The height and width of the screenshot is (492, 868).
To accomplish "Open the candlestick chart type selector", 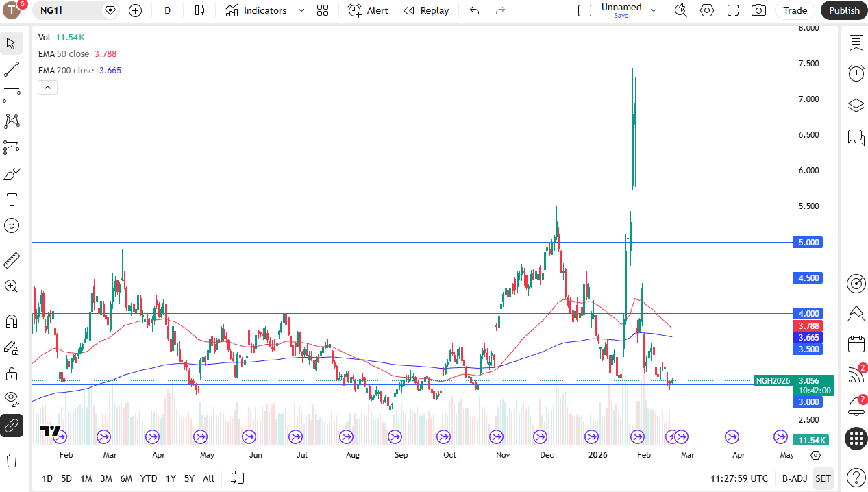I will point(199,10).
